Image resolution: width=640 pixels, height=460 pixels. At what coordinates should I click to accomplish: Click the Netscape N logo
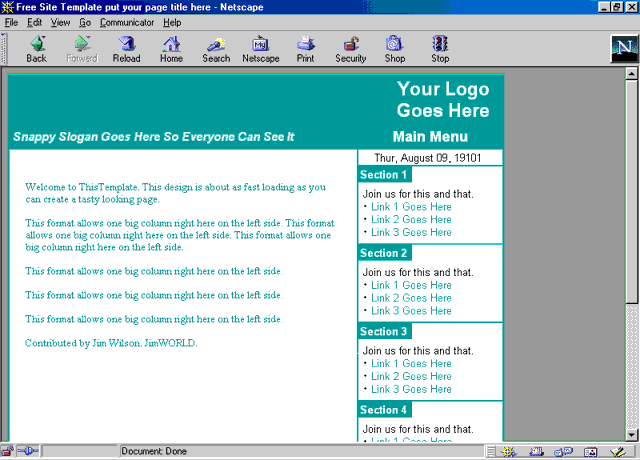click(622, 48)
